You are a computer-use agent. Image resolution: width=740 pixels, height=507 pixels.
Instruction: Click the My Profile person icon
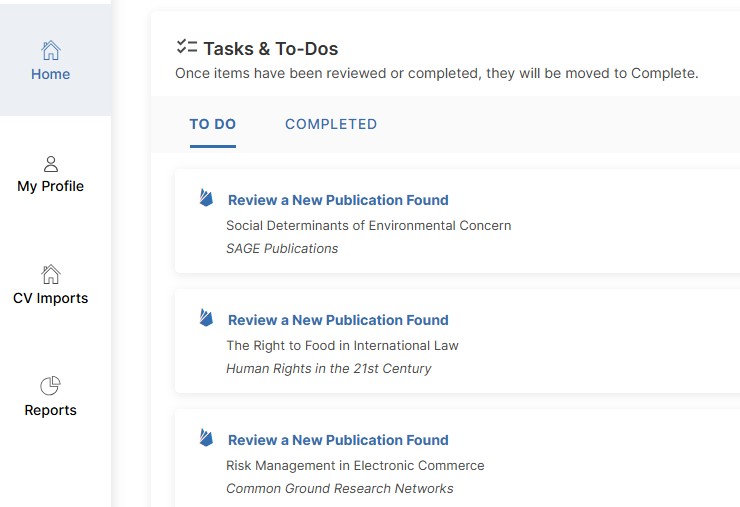(x=51, y=163)
